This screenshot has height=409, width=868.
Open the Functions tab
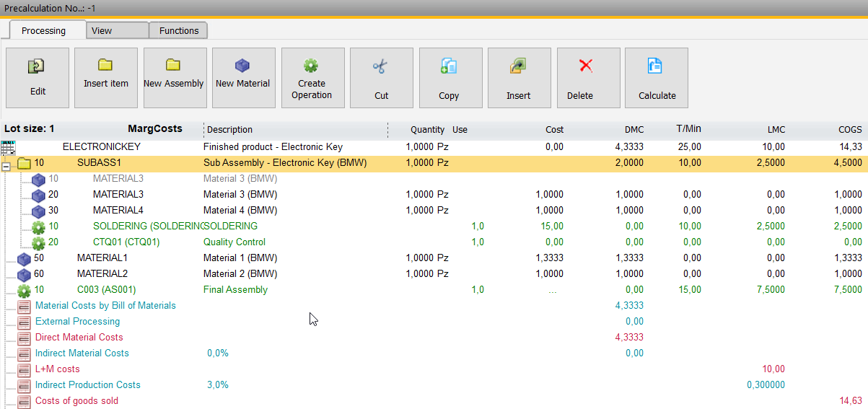point(179,30)
